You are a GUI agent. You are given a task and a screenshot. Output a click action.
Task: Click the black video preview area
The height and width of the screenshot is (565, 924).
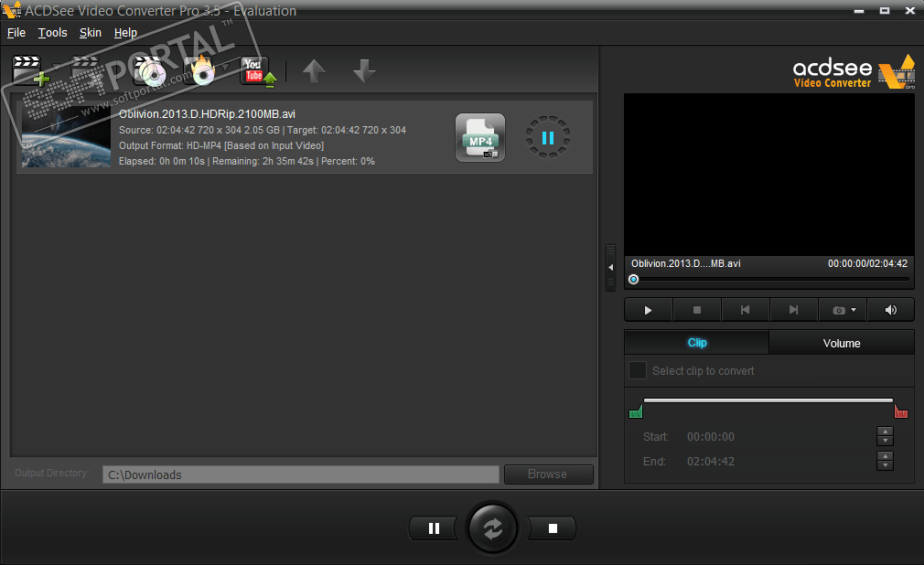769,175
